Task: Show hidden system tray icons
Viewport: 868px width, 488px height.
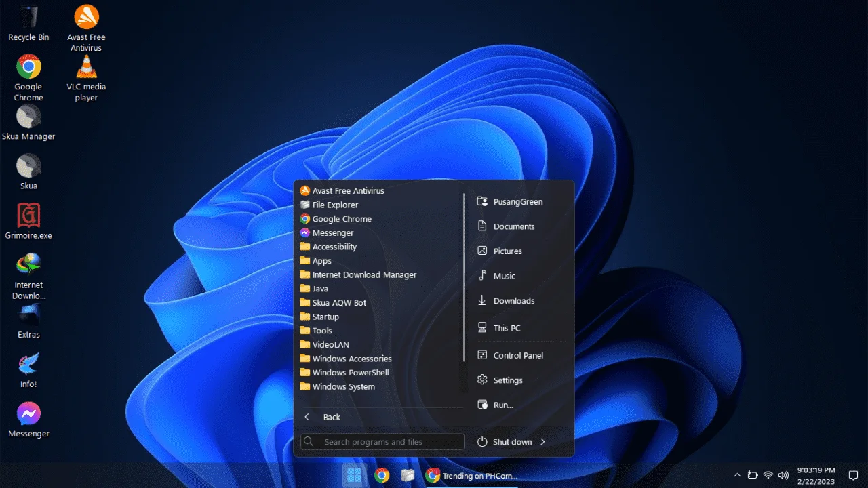Action: click(x=737, y=475)
